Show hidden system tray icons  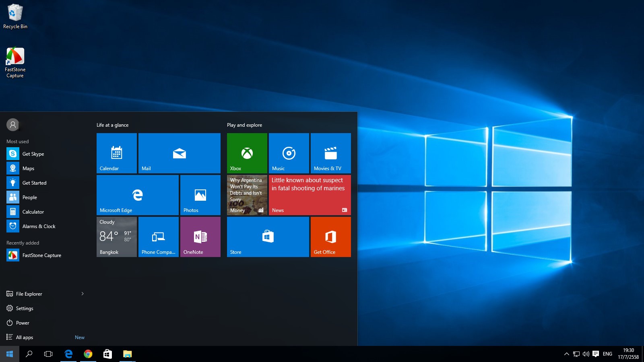coord(567,354)
